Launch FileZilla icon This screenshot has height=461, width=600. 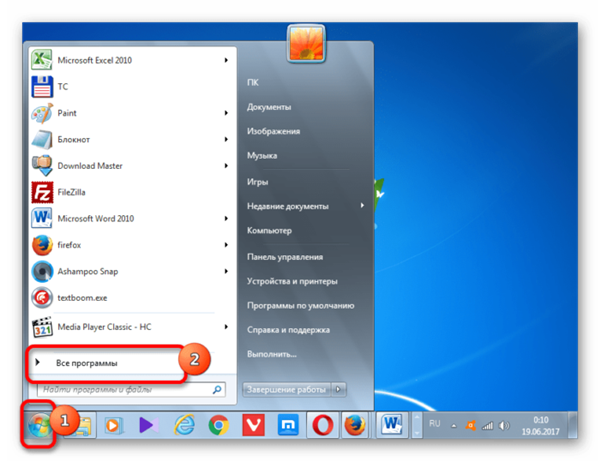[x=42, y=192]
